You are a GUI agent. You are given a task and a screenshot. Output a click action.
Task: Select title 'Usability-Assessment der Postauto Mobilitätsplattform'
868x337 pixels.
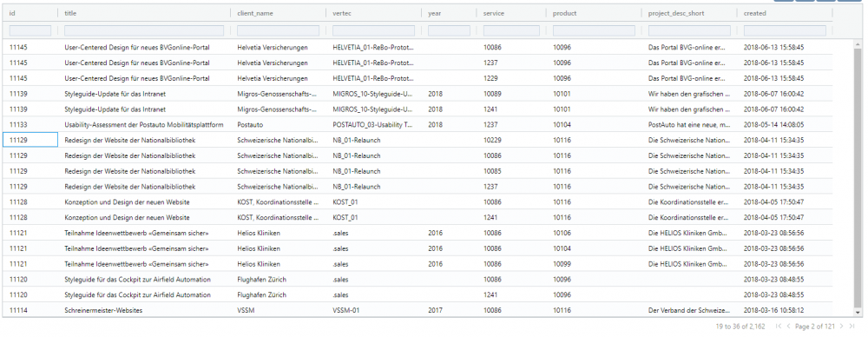pos(144,125)
